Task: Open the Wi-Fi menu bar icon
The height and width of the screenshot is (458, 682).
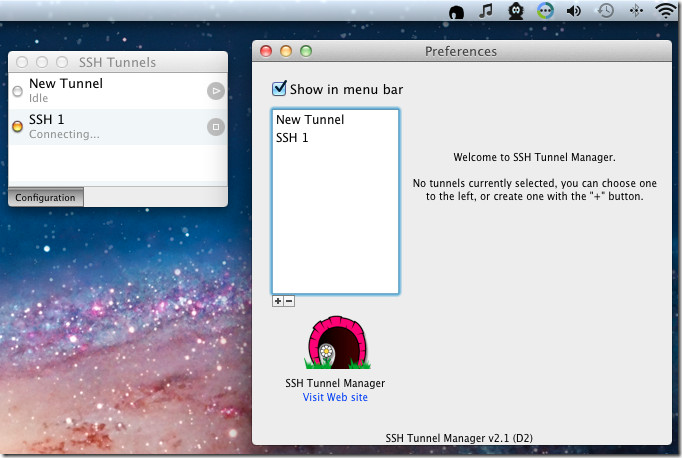Action: [666, 10]
